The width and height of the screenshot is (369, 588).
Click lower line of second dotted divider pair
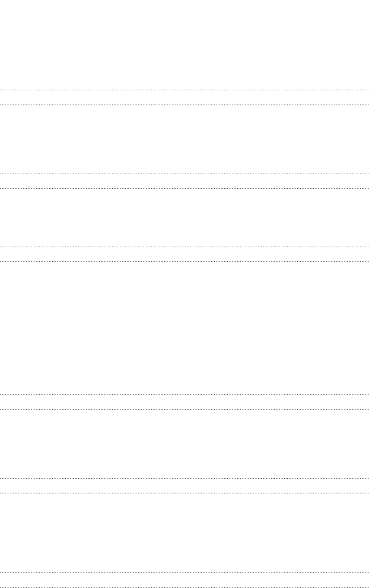point(184,188)
